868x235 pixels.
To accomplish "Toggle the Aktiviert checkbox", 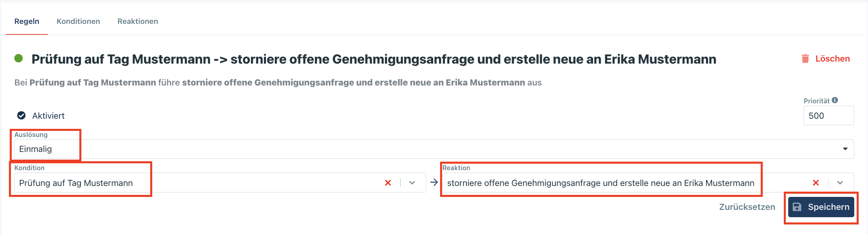I will [x=21, y=115].
